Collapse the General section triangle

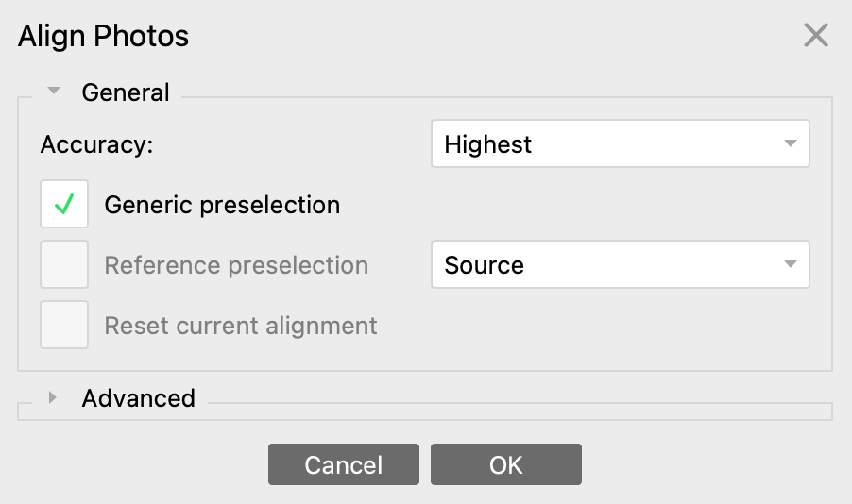[x=54, y=92]
